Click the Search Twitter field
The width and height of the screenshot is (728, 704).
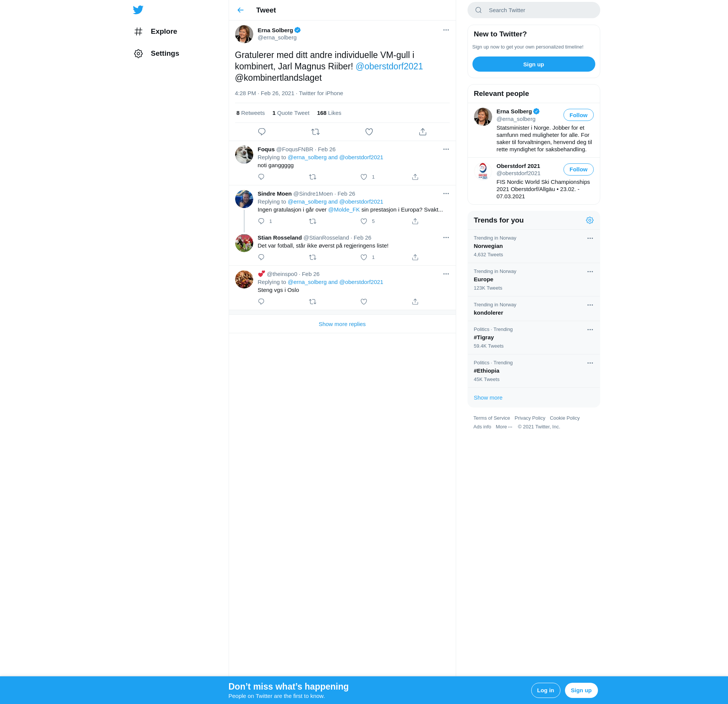point(533,10)
